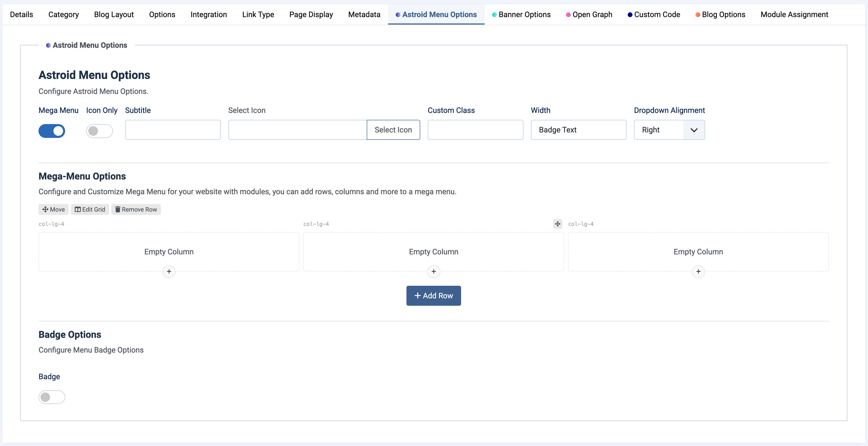
Task: Add element to first empty column
Action: pos(169,271)
